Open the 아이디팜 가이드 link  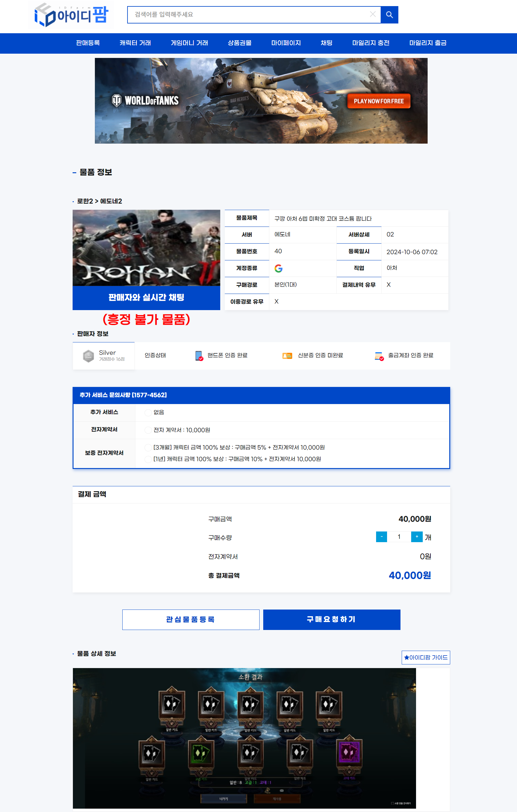point(425,657)
